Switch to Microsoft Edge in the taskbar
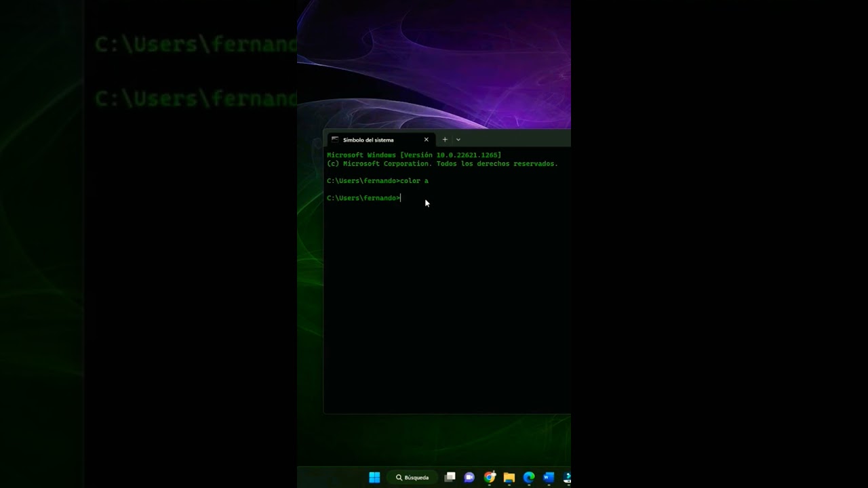 (529, 477)
